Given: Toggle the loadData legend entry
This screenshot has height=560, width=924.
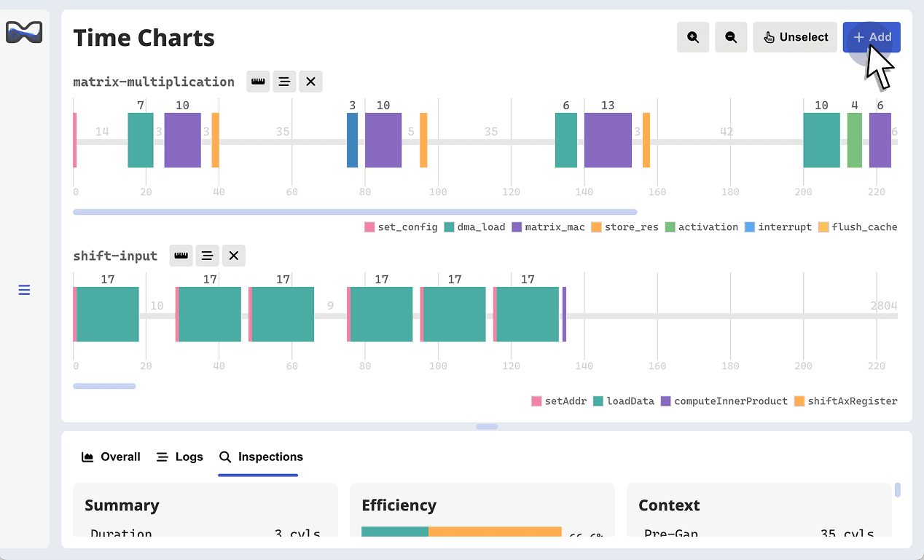Looking at the screenshot, I should coord(624,401).
